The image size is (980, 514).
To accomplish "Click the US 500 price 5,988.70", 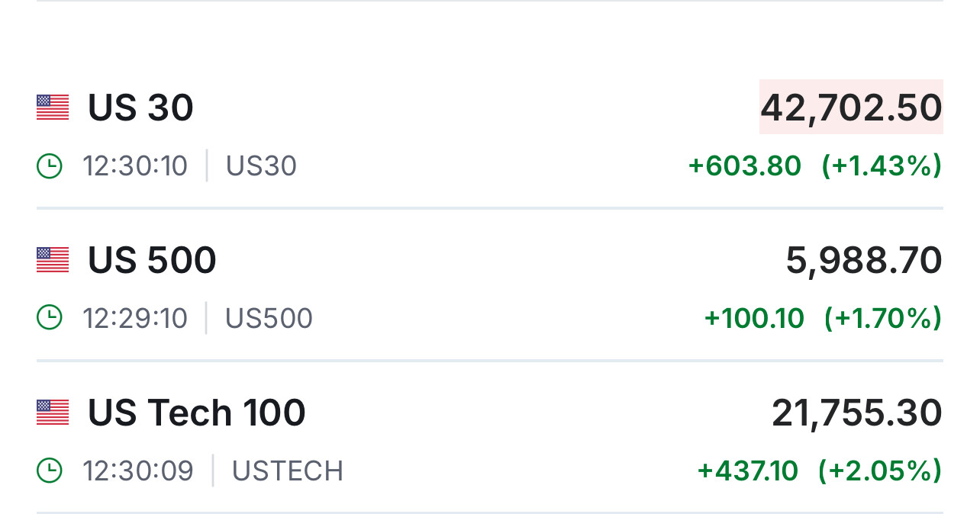I will click(x=864, y=260).
